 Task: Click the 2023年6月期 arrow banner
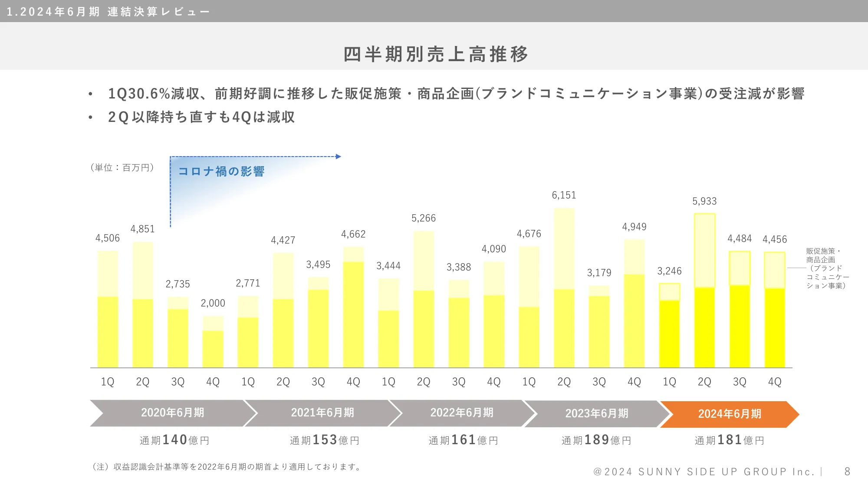(598, 414)
